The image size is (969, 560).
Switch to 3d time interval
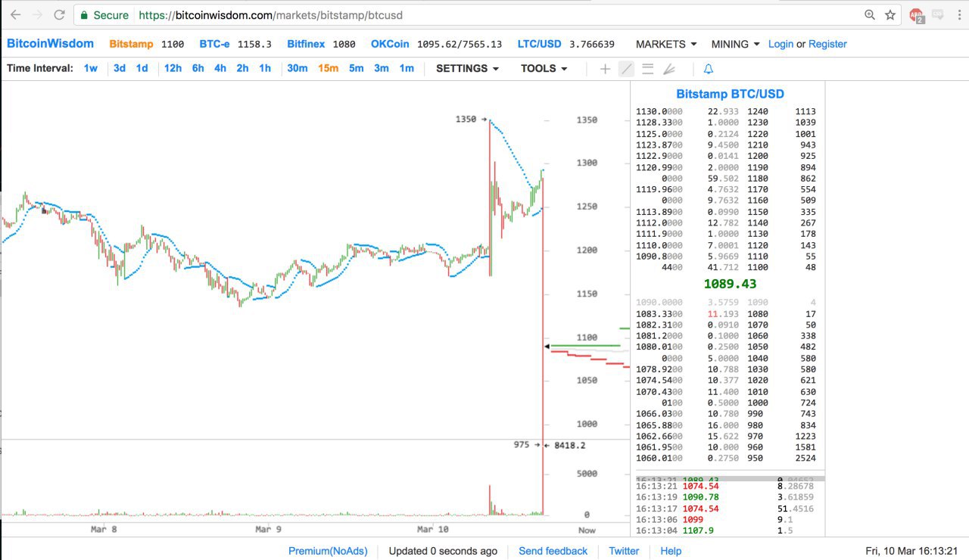click(120, 68)
